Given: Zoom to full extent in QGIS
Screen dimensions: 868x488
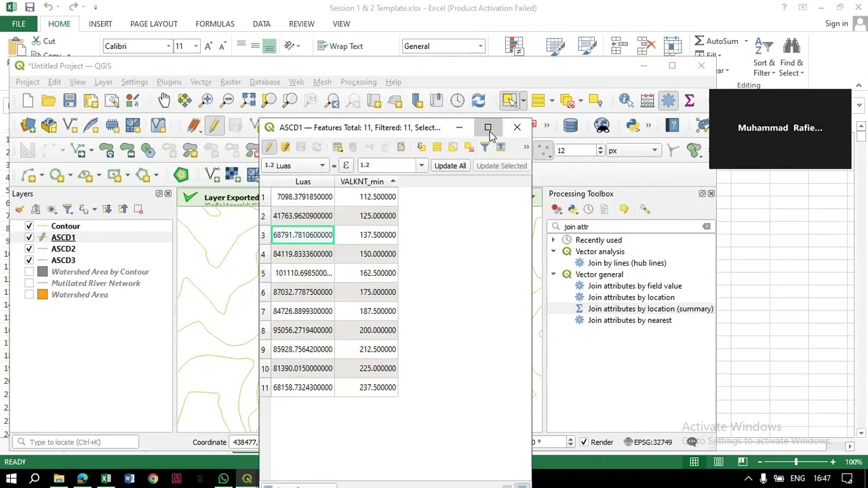Looking at the screenshot, I should pyautogui.click(x=248, y=101).
